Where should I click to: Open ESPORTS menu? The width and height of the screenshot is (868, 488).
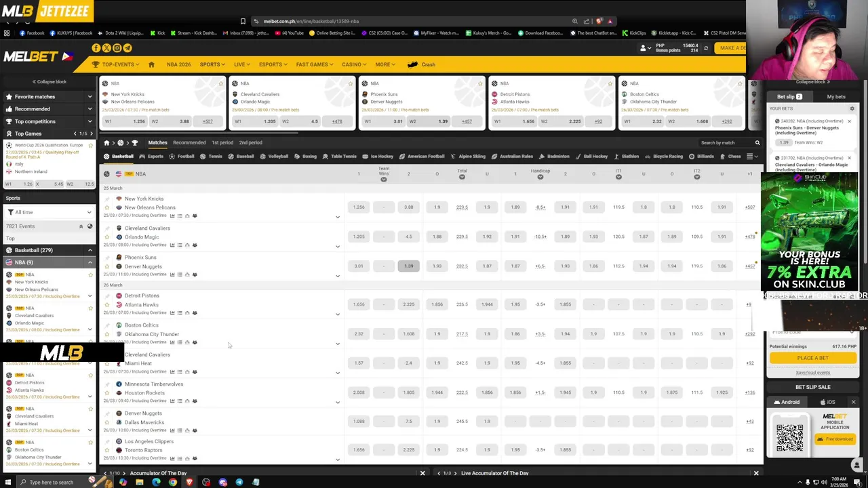[273, 64]
